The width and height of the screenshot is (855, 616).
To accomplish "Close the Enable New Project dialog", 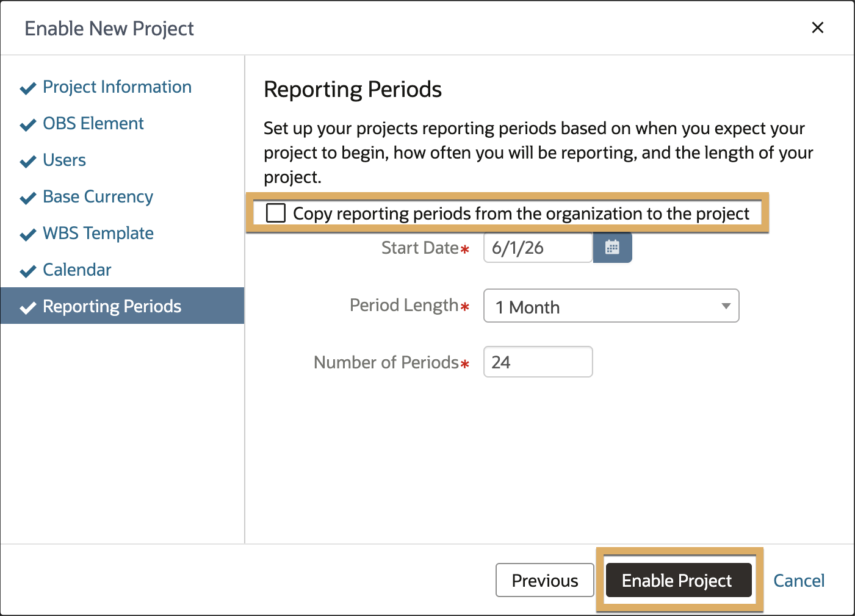I will coord(818,27).
